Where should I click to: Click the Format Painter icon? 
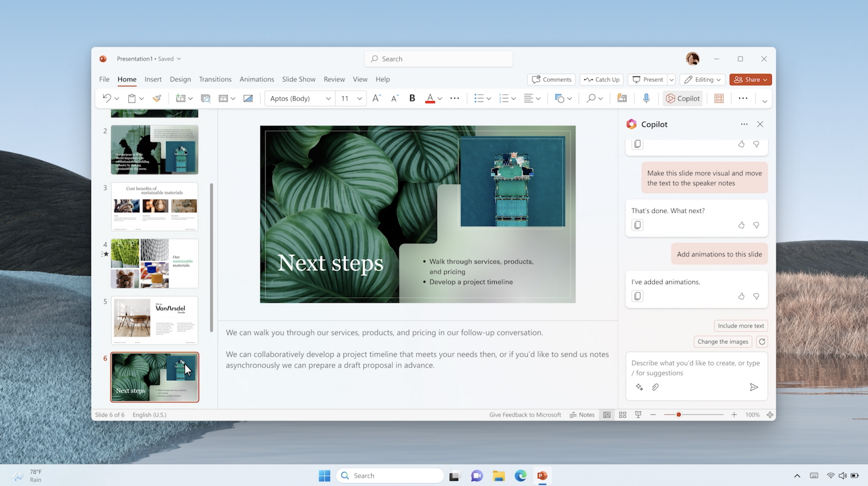click(157, 98)
